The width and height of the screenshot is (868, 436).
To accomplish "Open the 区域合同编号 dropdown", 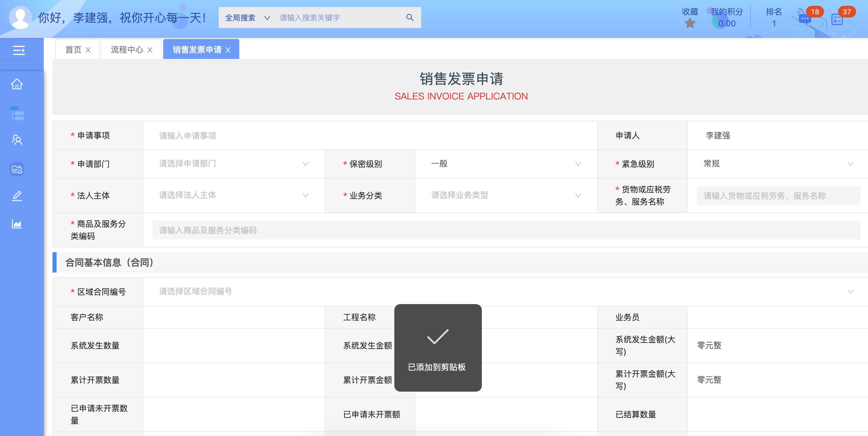I will click(x=506, y=291).
